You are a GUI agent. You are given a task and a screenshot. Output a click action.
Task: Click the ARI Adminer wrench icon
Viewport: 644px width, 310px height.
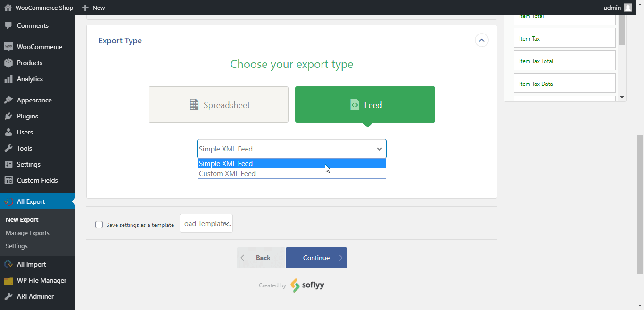coord(8,296)
